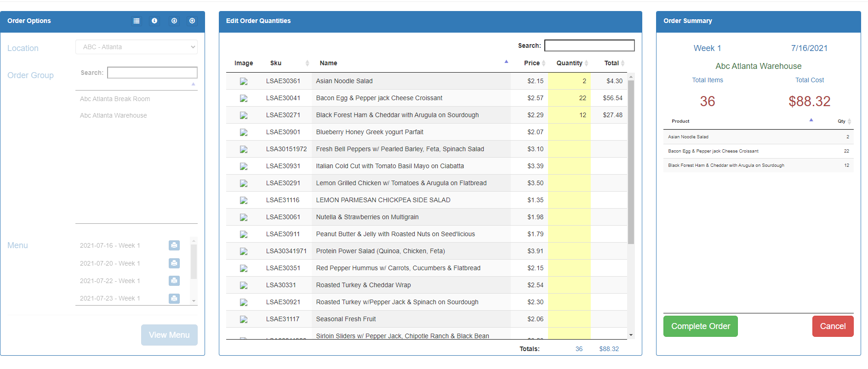Click the Complete Order button
868x369 pixels.
coord(700,326)
